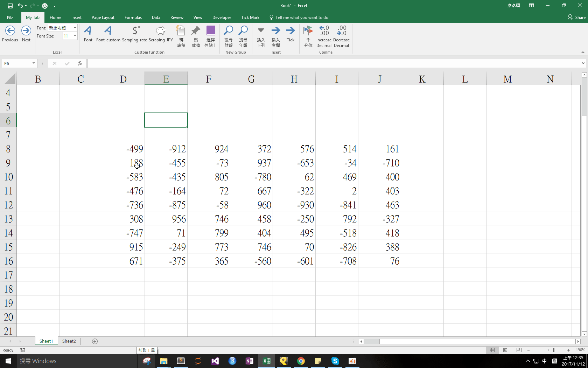588x368 pixels.
Task: Apply 千分位 comma formatting
Action: [308, 30]
